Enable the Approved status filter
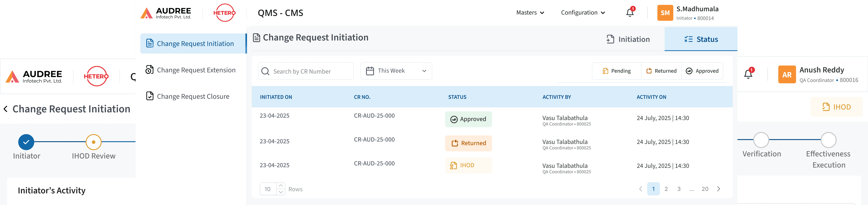Image resolution: width=868 pixels, height=205 pixels. pyautogui.click(x=702, y=71)
